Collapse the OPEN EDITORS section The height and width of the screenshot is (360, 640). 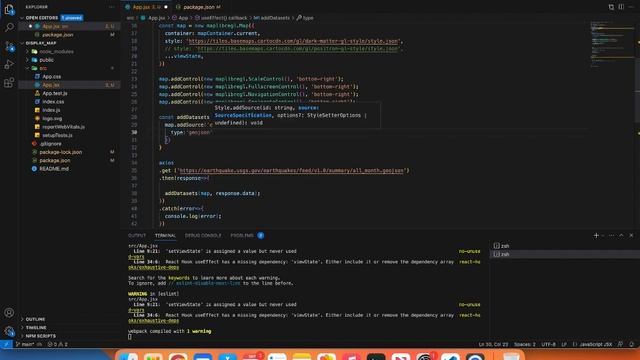tap(41, 18)
